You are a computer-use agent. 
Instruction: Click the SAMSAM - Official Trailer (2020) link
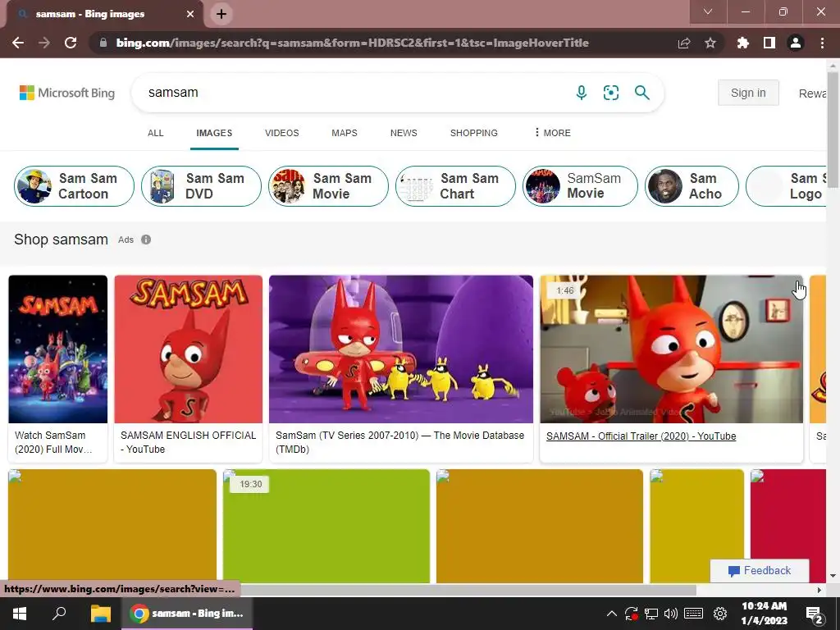641,436
